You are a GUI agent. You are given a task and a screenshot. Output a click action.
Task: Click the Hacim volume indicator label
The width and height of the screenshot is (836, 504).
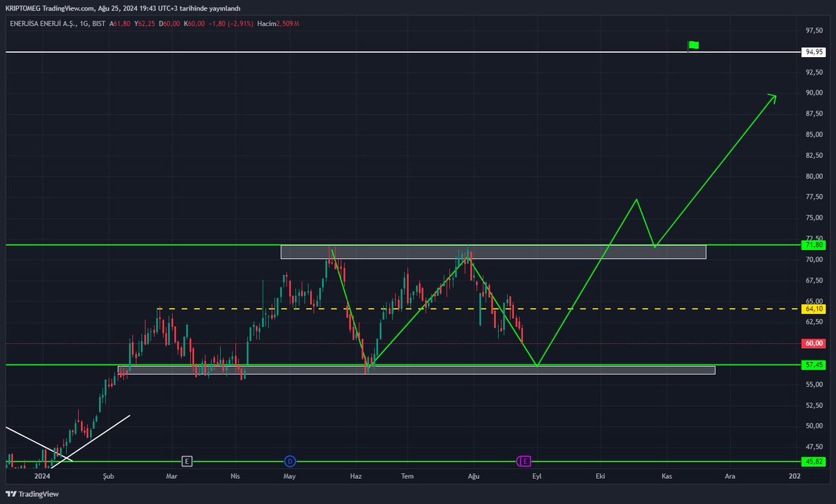click(x=265, y=24)
